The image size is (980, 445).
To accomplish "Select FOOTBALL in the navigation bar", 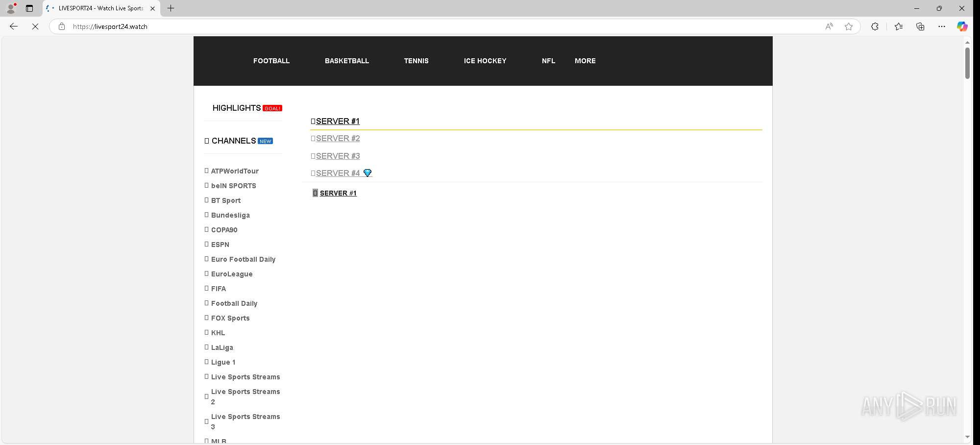I will pyautogui.click(x=271, y=61).
